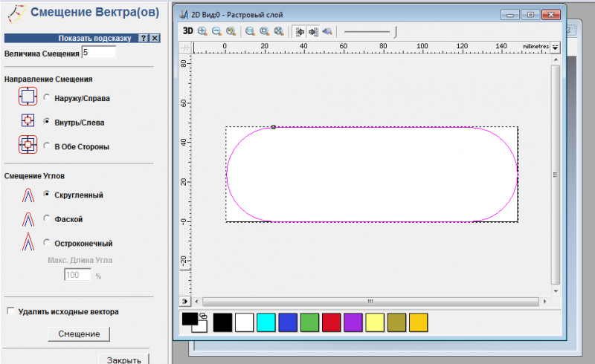Click the sharp corner offset icon
The image size is (595, 364).
point(28,242)
